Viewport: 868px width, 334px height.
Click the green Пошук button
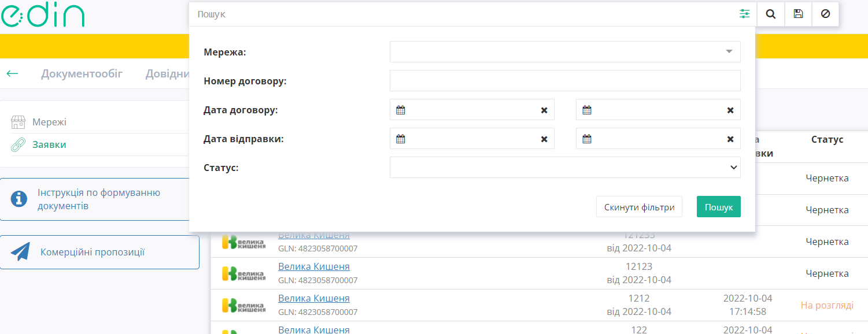tap(719, 207)
